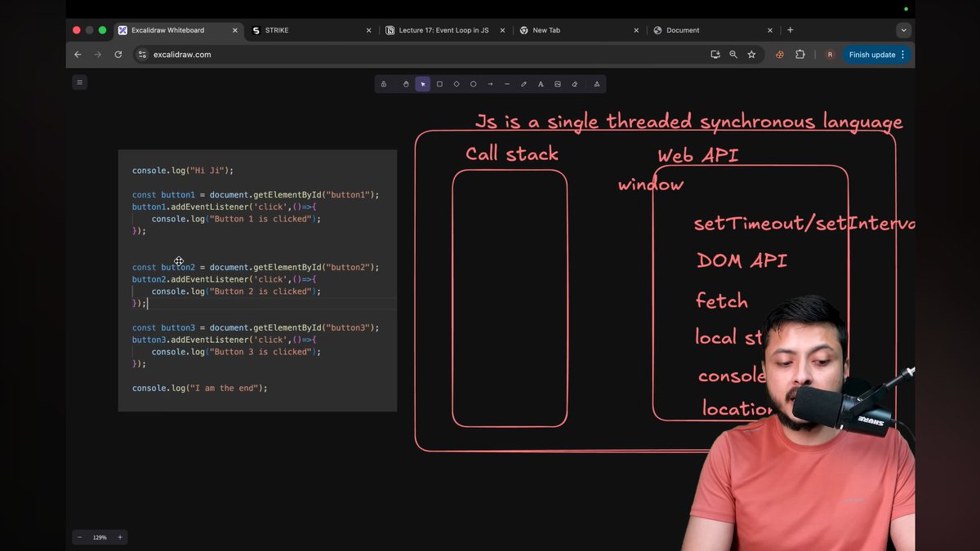Select the "DOM API" text
Viewport: 980px width, 551px height.
pyautogui.click(x=742, y=261)
